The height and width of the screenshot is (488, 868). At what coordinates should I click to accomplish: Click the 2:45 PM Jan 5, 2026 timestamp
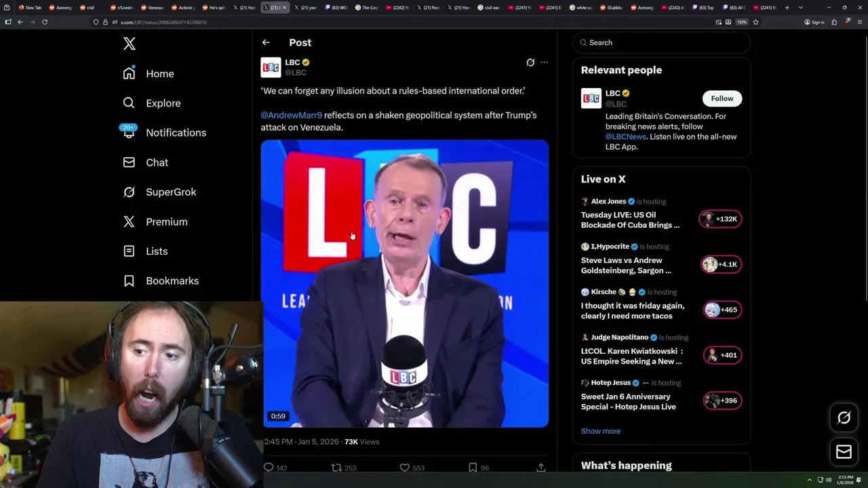(x=301, y=442)
